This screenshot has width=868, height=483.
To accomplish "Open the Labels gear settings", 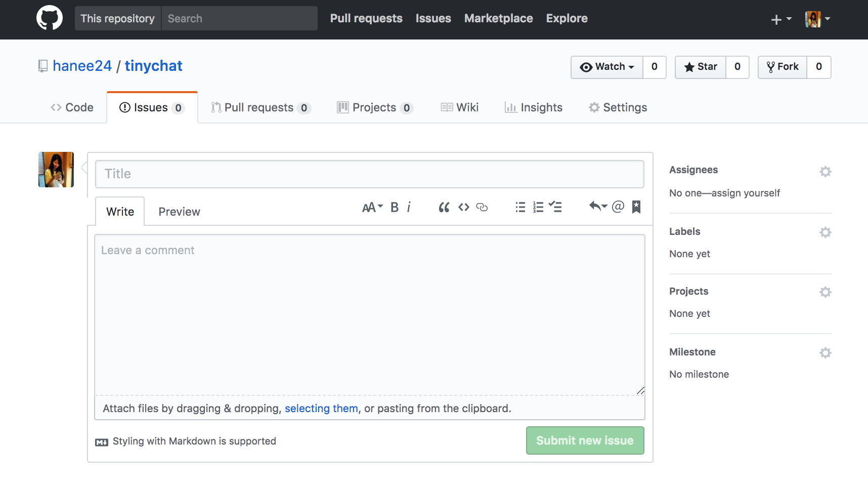I will (826, 232).
